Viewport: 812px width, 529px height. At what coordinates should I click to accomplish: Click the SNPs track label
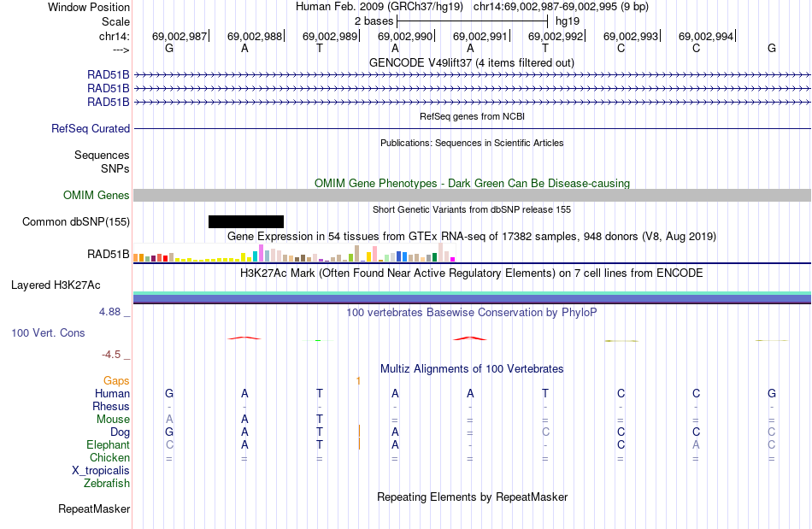point(115,168)
